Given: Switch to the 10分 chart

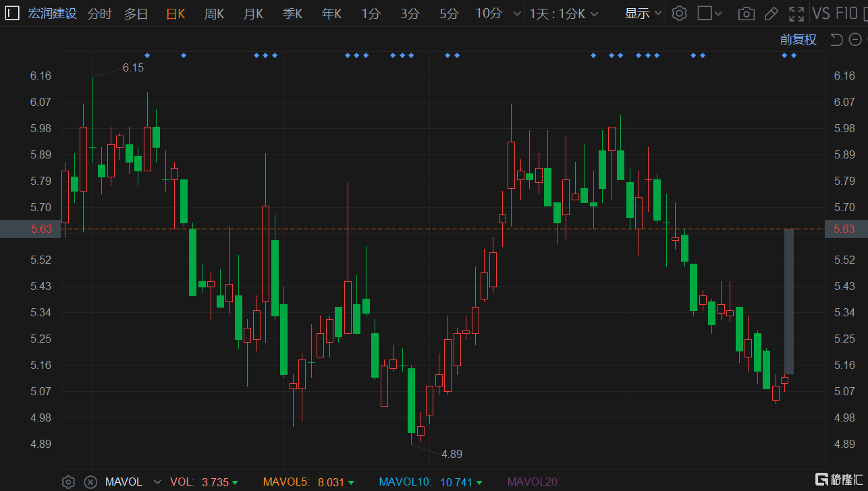Looking at the screenshot, I should pos(489,13).
